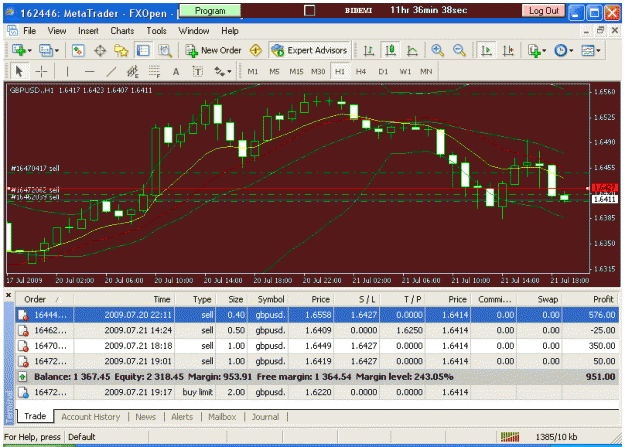Open the Market Watch window icon
This screenshot has height=447, width=625.
[x=78, y=51]
